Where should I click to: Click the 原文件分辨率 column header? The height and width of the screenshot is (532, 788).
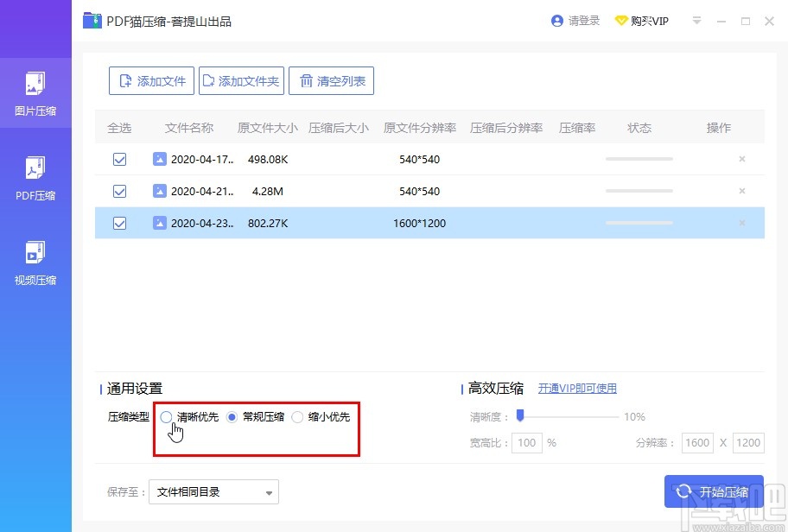coord(420,128)
